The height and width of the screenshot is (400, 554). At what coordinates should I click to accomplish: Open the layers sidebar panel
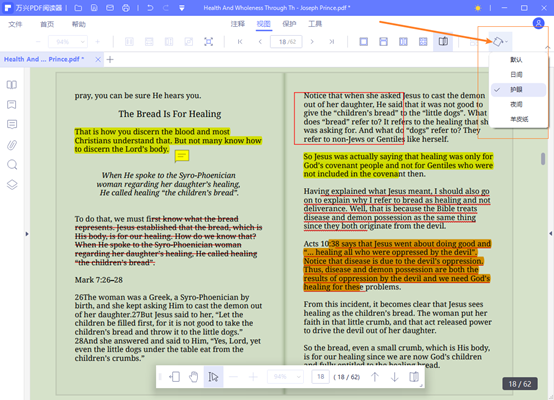[x=12, y=185]
